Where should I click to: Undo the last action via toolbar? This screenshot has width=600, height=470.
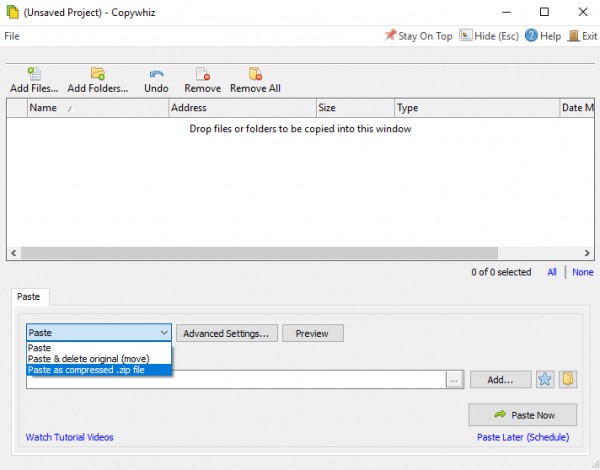point(156,80)
